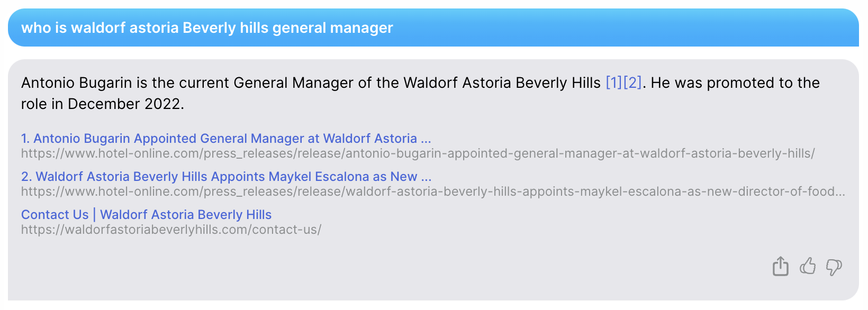Open citation [1] in the answer text

[614, 83]
